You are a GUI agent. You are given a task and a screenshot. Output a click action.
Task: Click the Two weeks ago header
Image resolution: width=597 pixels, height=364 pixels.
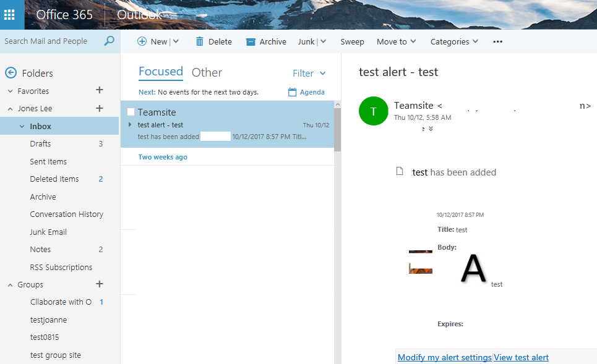pyautogui.click(x=163, y=157)
